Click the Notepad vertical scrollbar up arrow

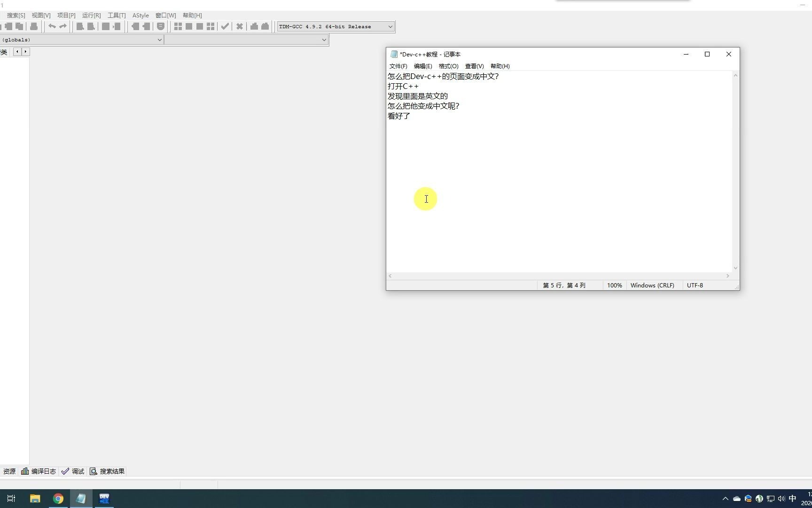(x=735, y=75)
